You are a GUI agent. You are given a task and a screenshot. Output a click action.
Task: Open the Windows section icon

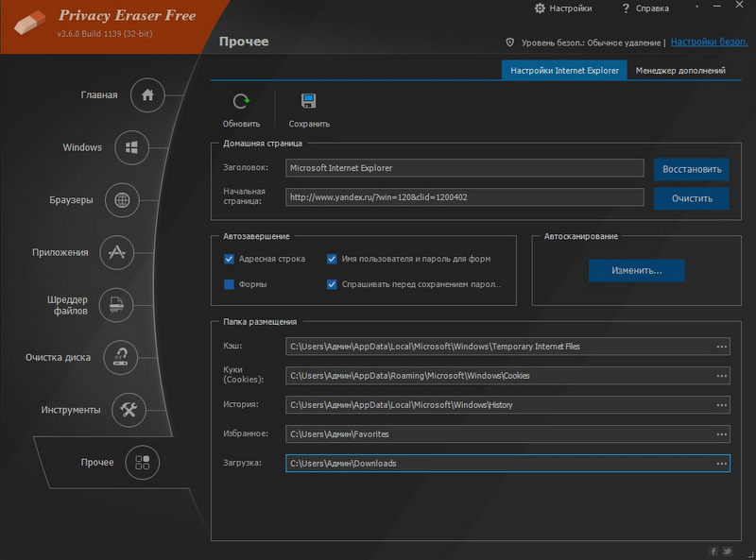point(131,147)
